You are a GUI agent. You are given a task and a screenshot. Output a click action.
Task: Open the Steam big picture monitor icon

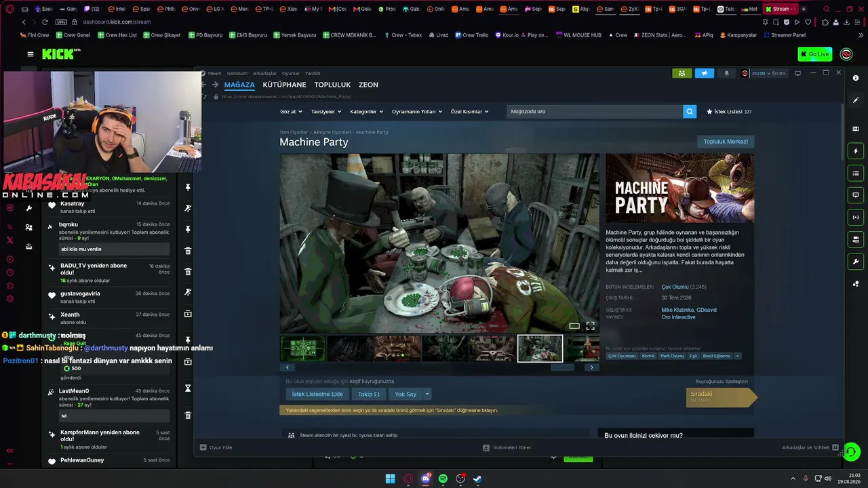797,73
